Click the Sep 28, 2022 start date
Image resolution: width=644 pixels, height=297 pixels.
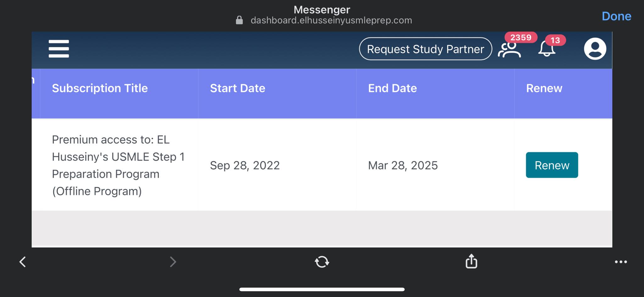click(245, 165)
